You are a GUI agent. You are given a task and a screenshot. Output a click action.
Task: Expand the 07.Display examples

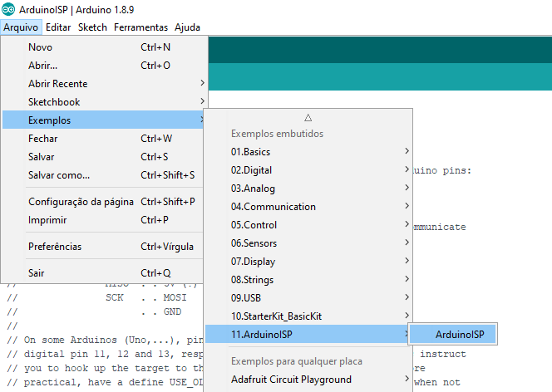coord(308,262)
